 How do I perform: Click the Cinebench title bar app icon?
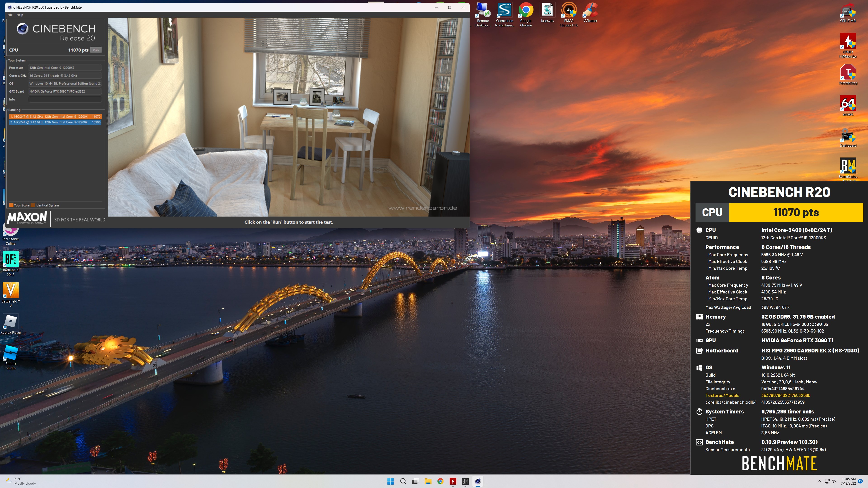point(9,7)
